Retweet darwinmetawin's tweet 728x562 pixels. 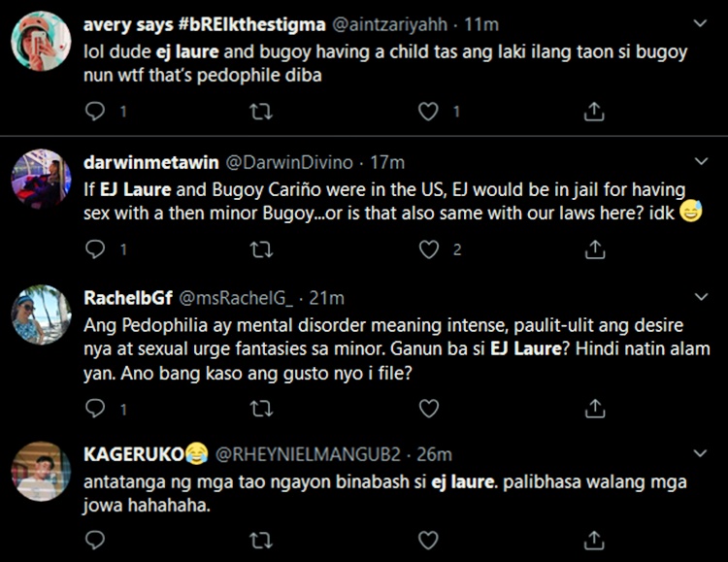tap(261, 250)
